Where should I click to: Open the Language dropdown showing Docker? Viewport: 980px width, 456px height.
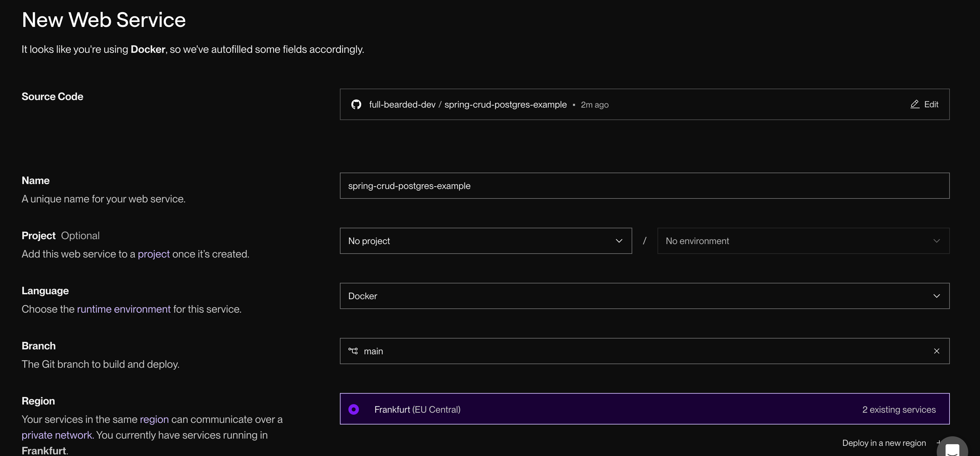click(644, 296)
